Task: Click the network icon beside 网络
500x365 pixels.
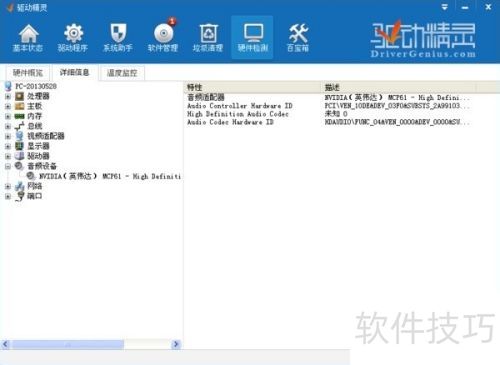Action: 20,186
